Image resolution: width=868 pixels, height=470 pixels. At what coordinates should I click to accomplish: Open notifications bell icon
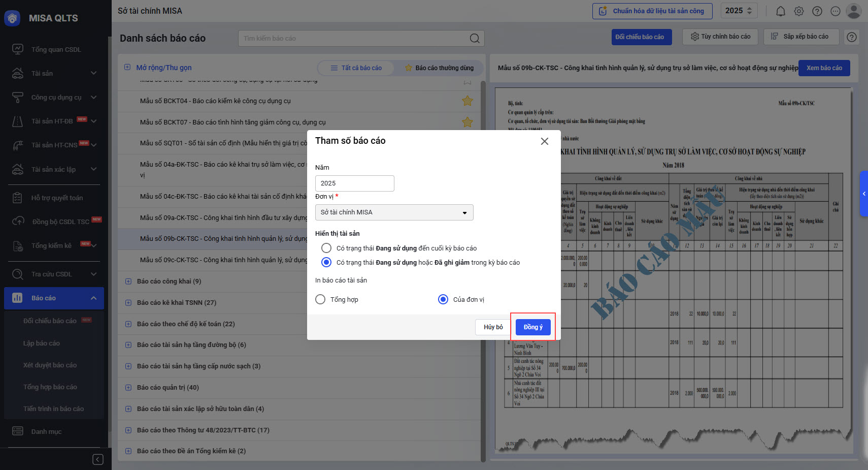click(781, 11)
